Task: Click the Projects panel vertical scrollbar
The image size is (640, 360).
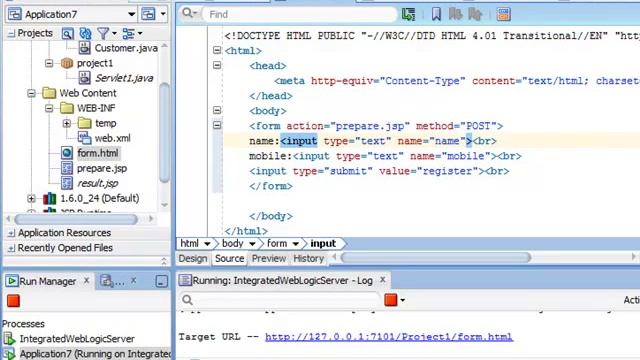Action: tap(164, 133)
